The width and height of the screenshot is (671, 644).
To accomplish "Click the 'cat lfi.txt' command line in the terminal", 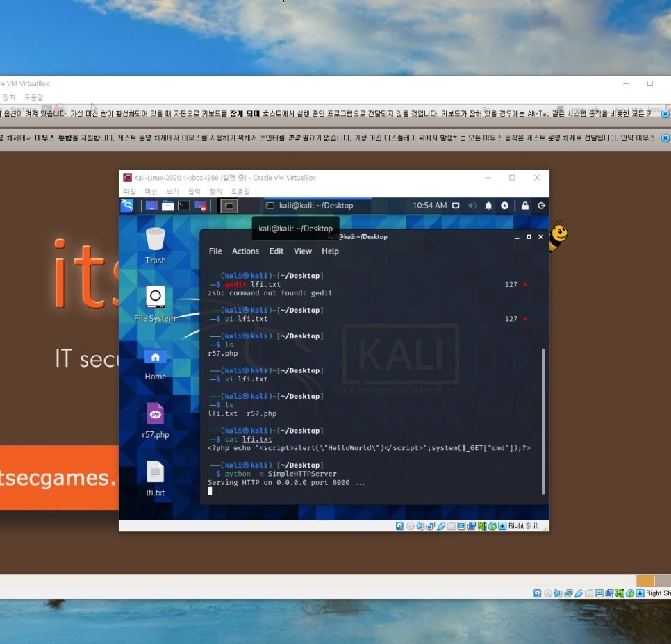I will (248, 439).
